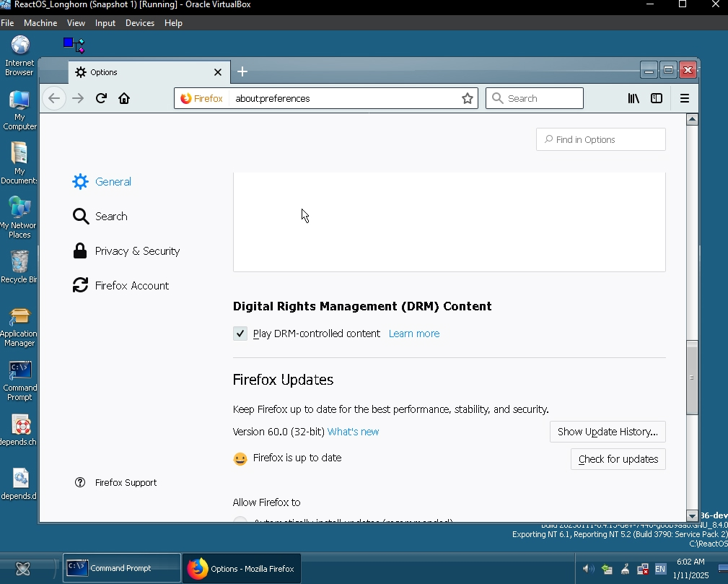
Task: Open the ReactOS Start button
Action: pos(23,568)
